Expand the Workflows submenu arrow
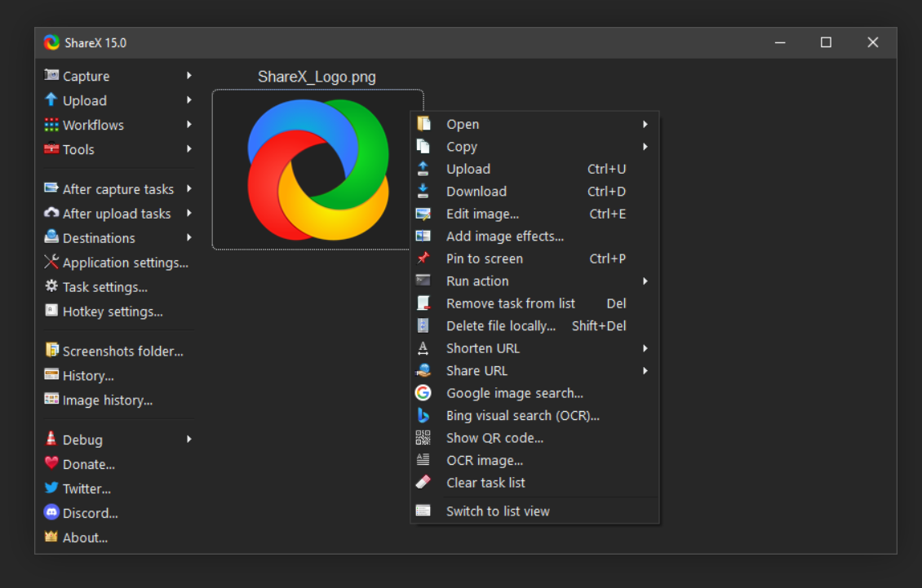 pyautogui.click(x=188, y=125)
